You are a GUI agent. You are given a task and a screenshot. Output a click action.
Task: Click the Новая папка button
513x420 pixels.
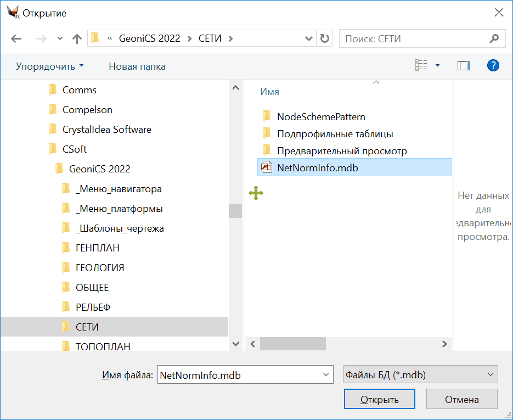click(x=137, y=66)
